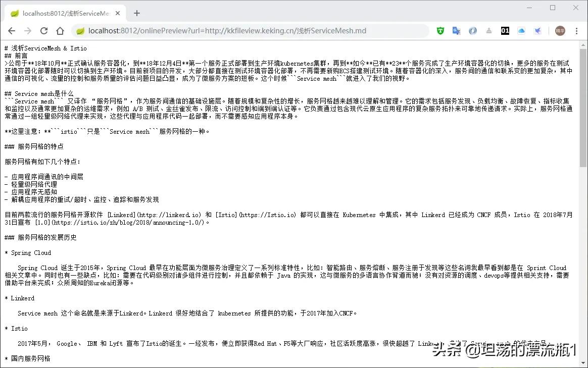This screenshot has width=588, height=368.
Task: Open the 01 badge extension
Action: click(x=505, y=30)
